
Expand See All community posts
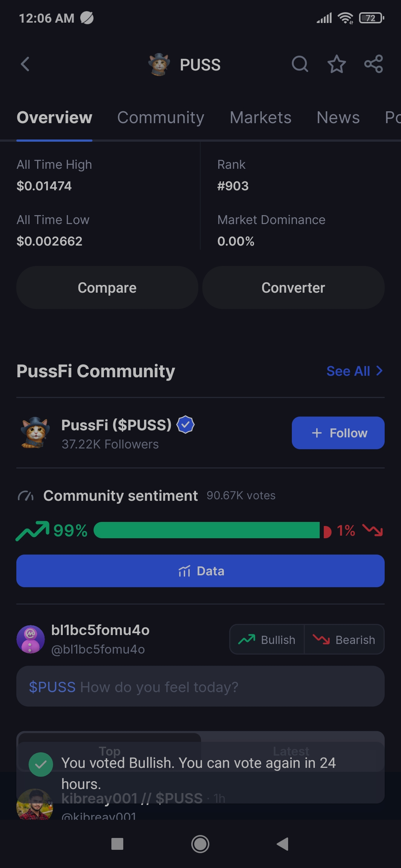[x=354, y=371]
